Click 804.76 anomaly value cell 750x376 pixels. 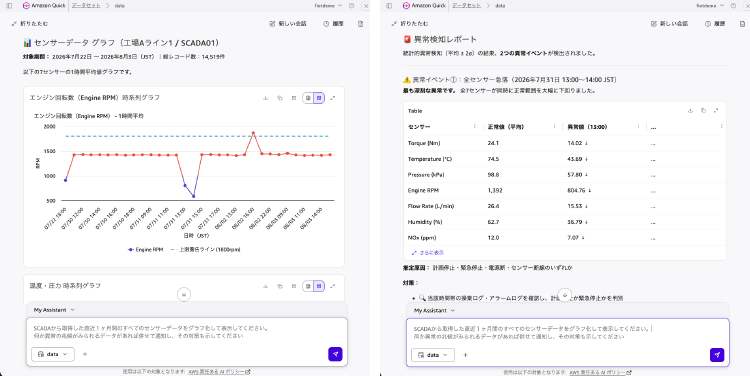579,190
